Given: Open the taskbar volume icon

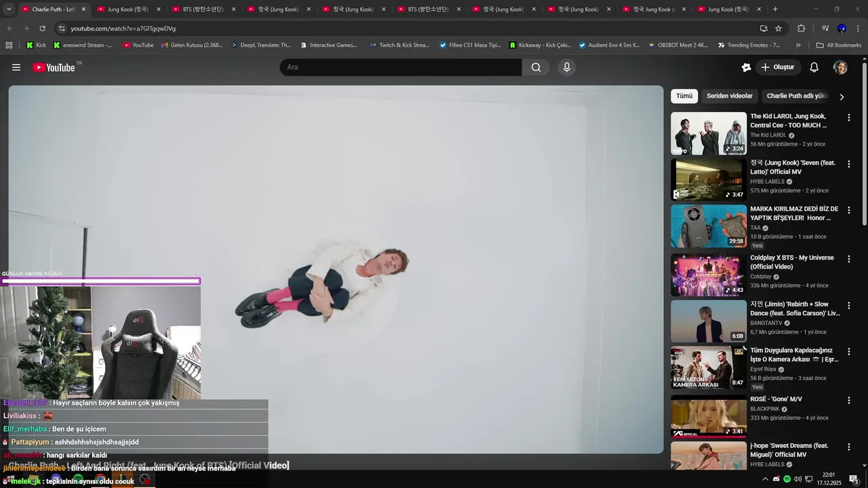Looking at the screenshot, I should (x=797, y=479).
